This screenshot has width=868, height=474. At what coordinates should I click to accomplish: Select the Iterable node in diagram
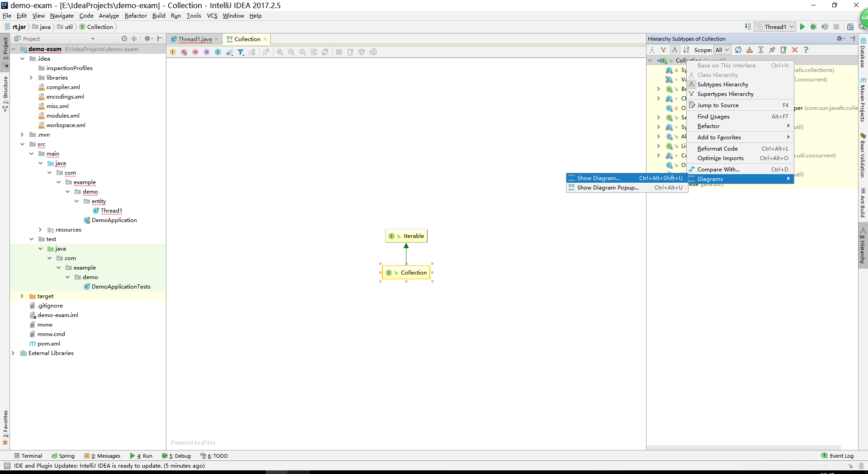coord(406,236)
